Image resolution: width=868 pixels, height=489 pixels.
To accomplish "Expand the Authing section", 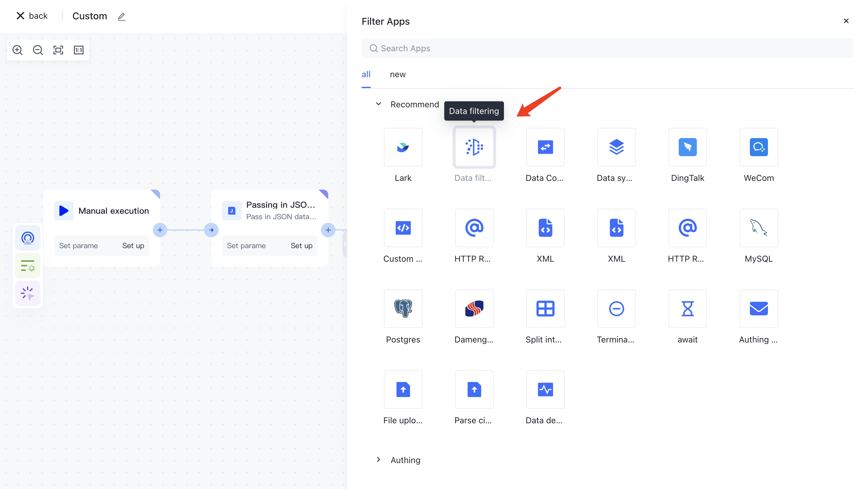I will pos(379,460).
